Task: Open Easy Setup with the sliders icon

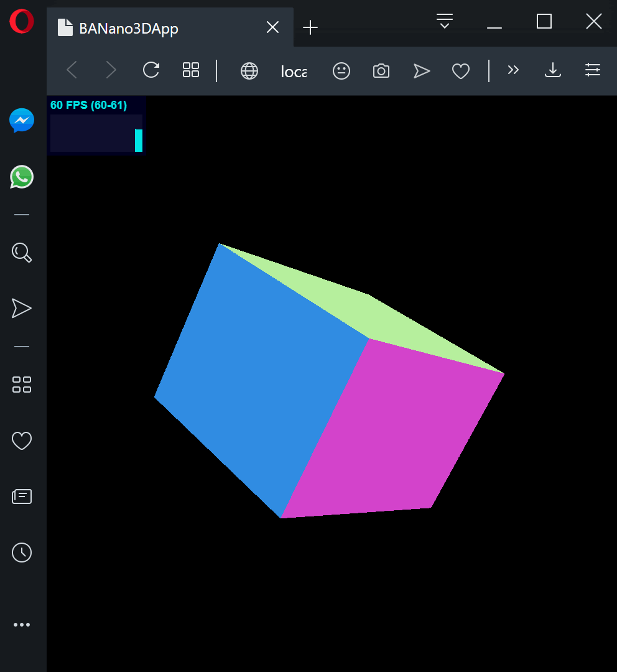Action: point(592,70)
